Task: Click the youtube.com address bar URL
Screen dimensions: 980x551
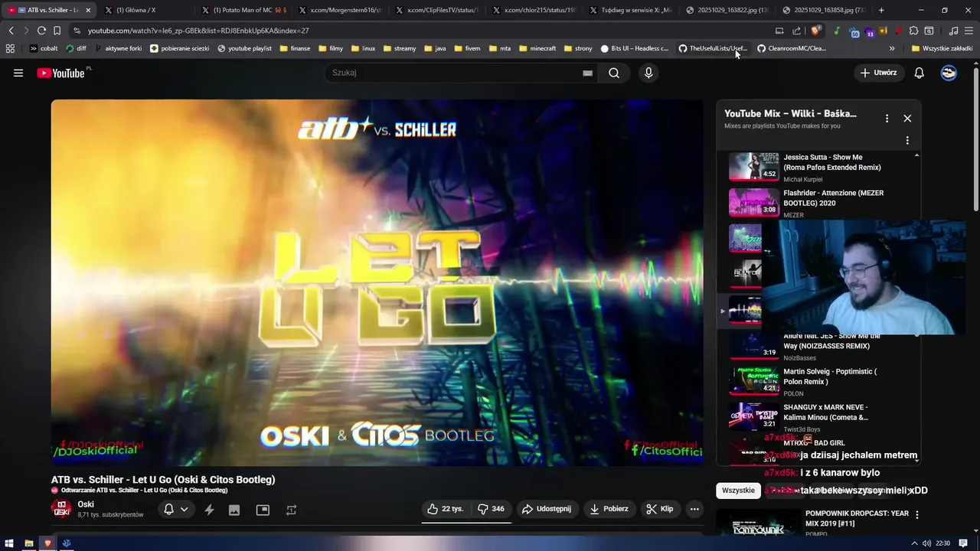Action: 198,31
